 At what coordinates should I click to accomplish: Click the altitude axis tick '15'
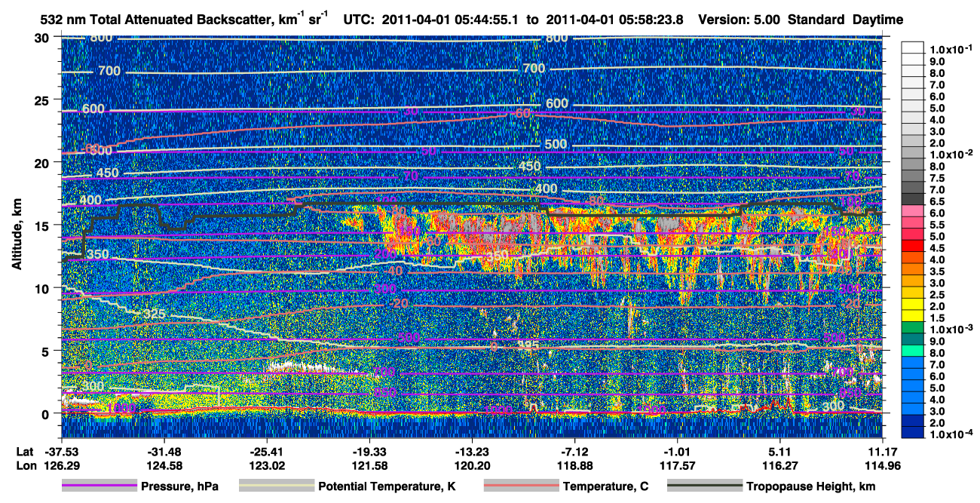[x=44, y=225]
